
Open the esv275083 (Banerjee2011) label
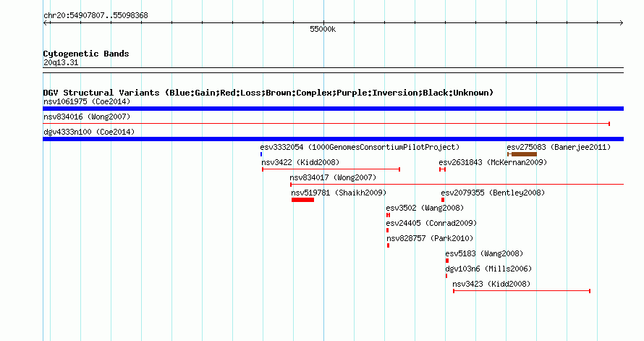[559, 147]
